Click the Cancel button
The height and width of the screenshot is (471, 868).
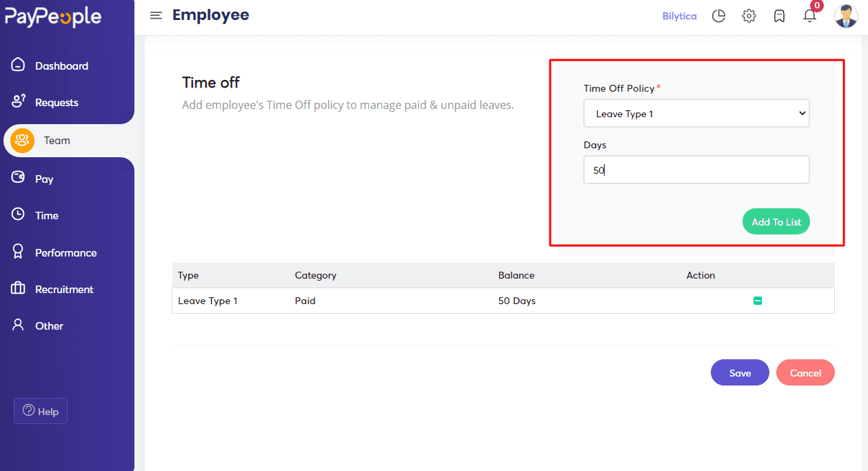point(805,372)
